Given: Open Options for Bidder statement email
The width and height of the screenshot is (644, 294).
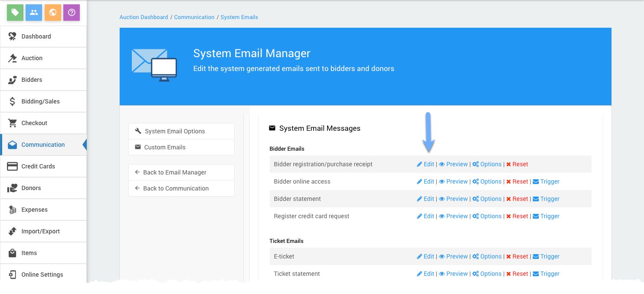Looking at the screenshot, I should tap(487, 199).
